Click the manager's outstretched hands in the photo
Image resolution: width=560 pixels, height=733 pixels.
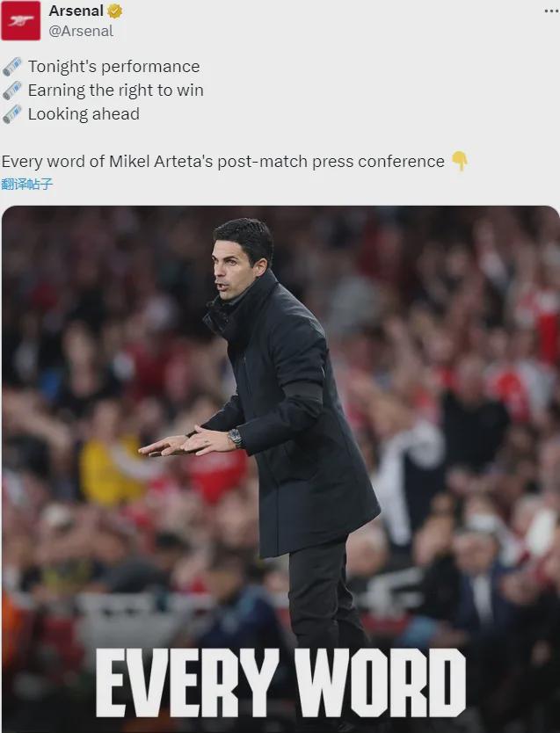pyautogui.click(x=187, y=442)
